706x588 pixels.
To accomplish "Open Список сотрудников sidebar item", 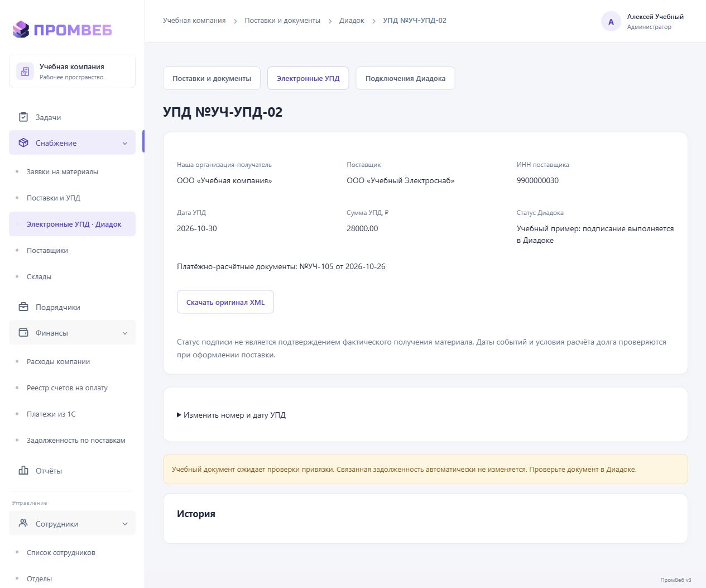I will tap(61, 553).
